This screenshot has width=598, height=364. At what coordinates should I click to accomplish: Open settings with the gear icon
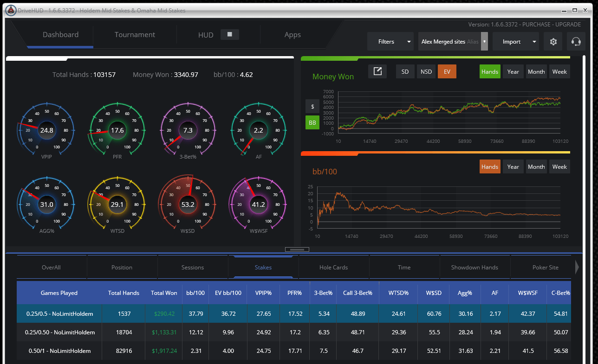tap(553, 42)
